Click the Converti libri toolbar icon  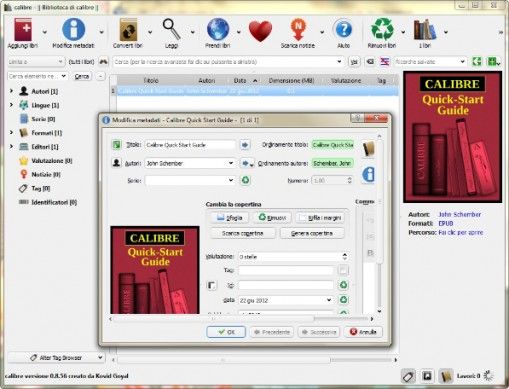[x=128, y=30]
